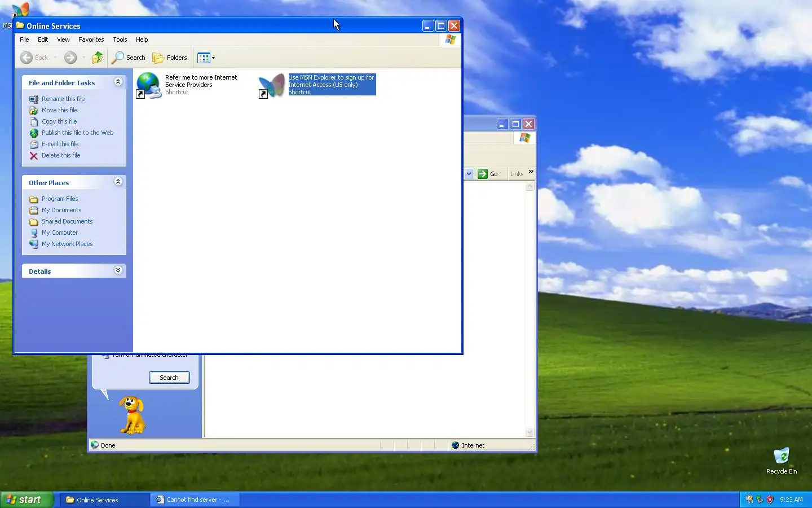
Task: Open the Views dropdown button
Action: 206,58
